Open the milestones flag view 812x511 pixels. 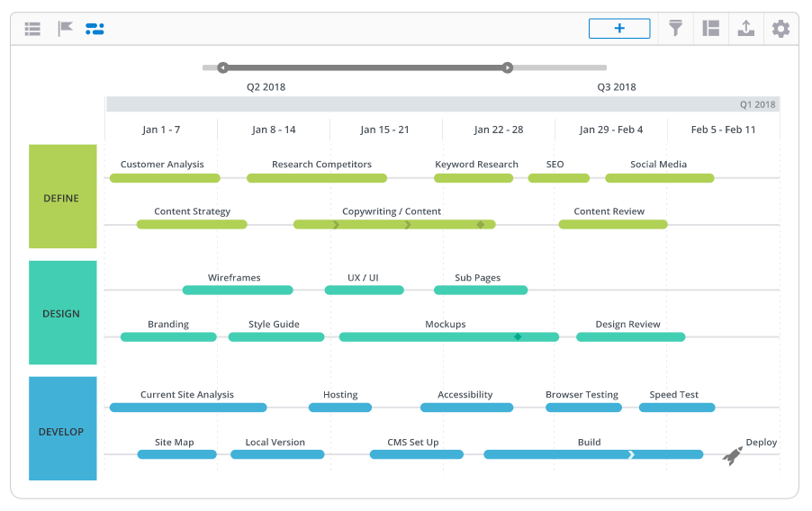coord(65,29)
